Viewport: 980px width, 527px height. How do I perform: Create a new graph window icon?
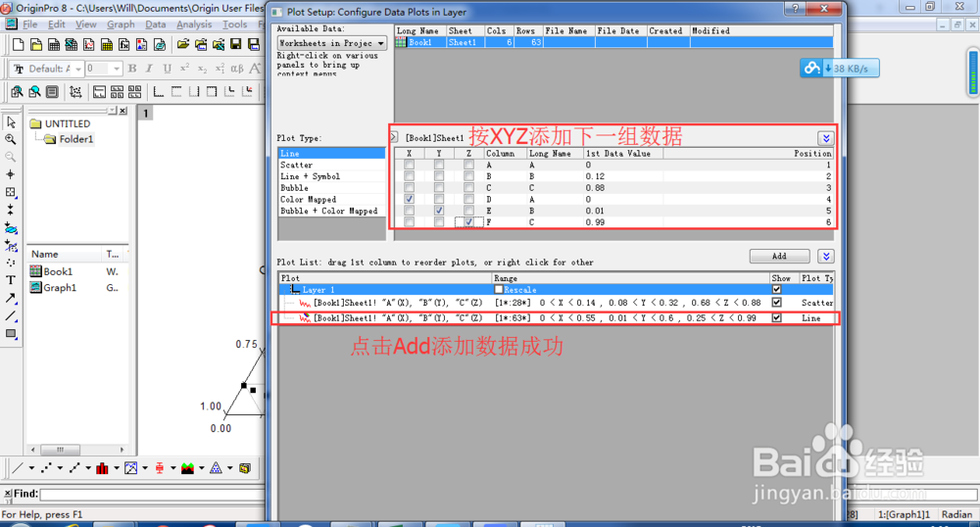[x=89, y=44]
